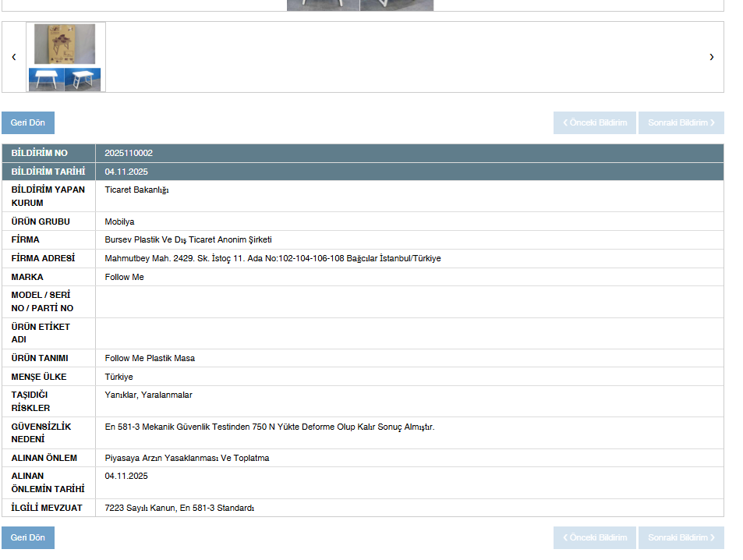Click the BİLDİRİM TARİHİ header label
743x560 pixels.
[x=48, y=172]
